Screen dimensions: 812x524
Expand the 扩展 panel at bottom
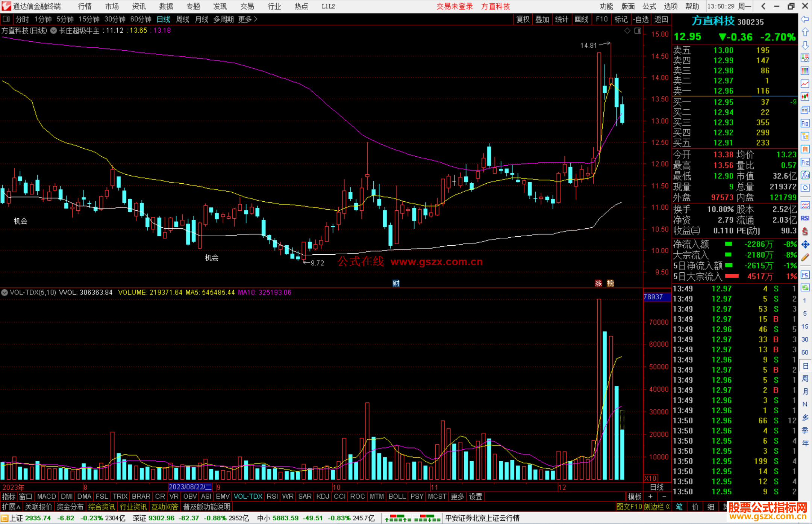pos(11,507)
